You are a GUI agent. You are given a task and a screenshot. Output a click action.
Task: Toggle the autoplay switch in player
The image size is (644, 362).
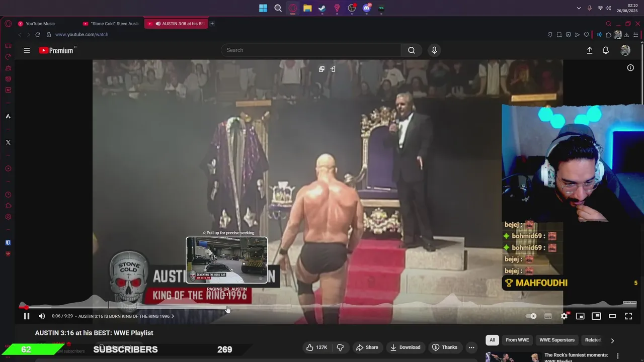pyautogui.click(x=531, y=316)
